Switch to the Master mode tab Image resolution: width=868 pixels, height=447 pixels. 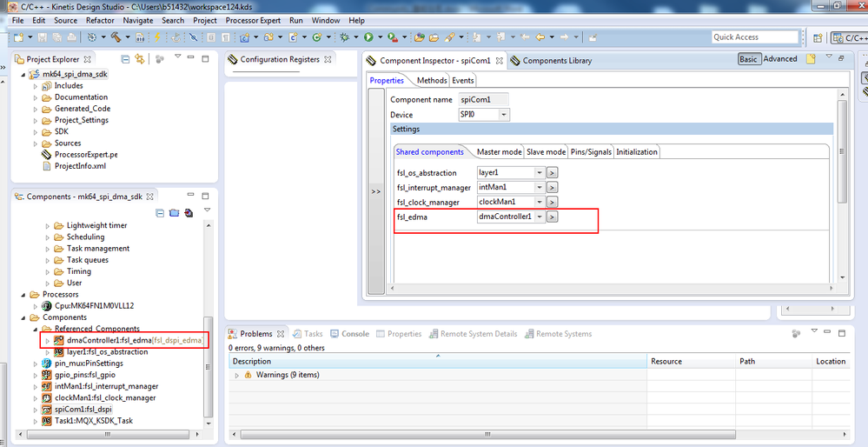point(500,152)
